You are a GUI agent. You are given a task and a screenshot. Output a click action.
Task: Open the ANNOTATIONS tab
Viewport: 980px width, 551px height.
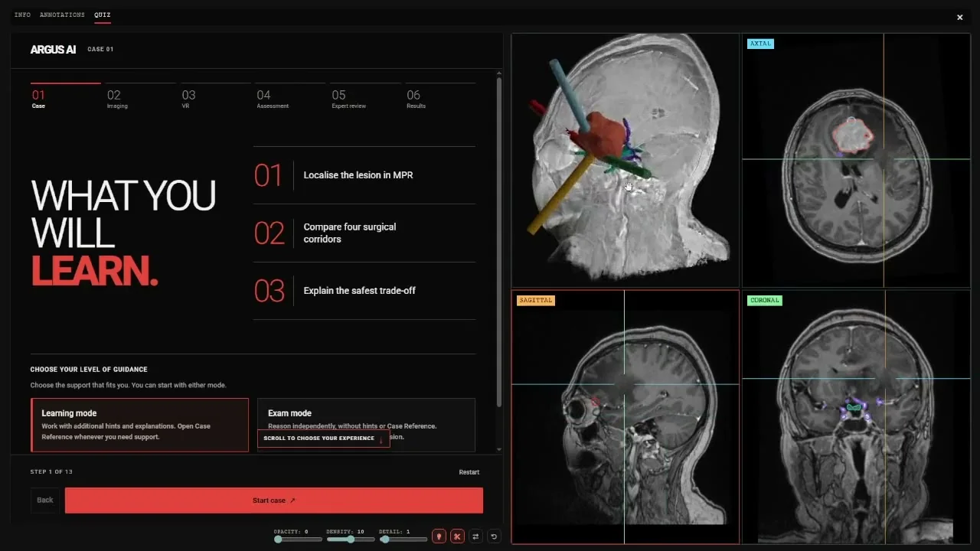[x=62, y=15]
